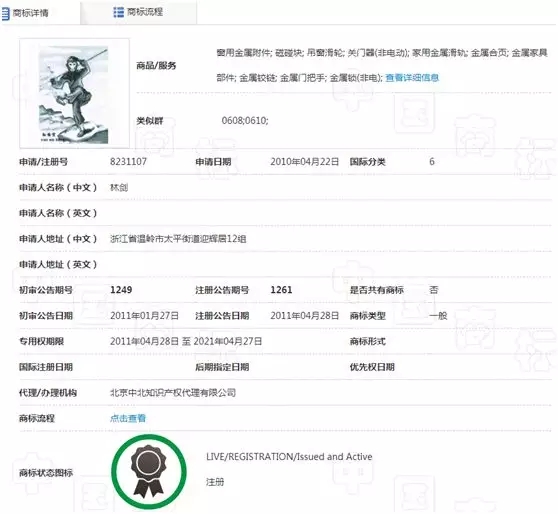
Task: Select agency 北京中北知识产权代理有限公司
Action: (173, 393)
